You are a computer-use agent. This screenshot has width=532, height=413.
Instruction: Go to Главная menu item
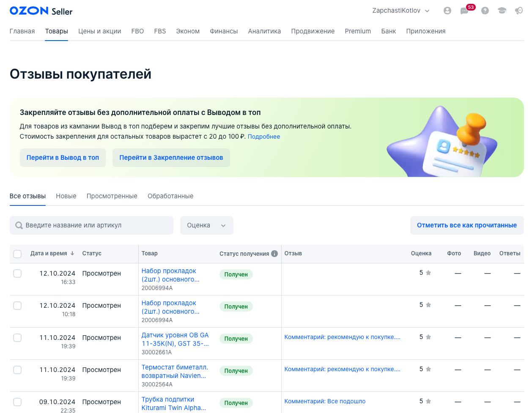pyautogui.click(x=22, y=31)
